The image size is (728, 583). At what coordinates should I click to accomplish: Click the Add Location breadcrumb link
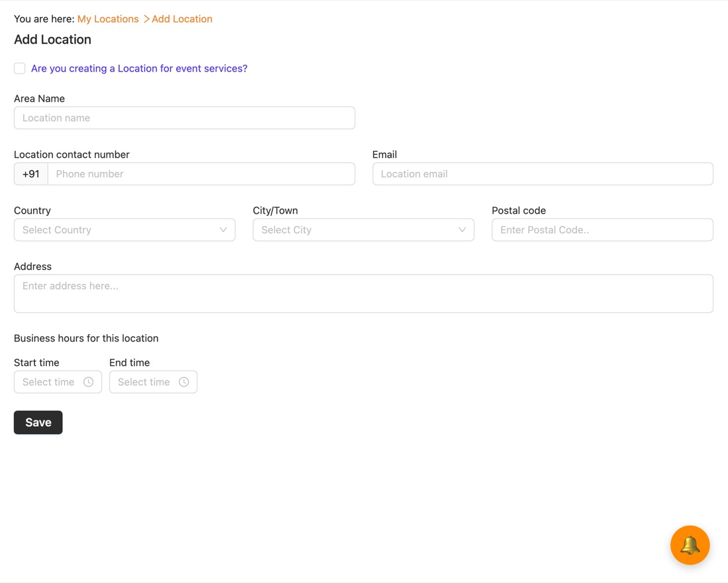tap(182, 19)
